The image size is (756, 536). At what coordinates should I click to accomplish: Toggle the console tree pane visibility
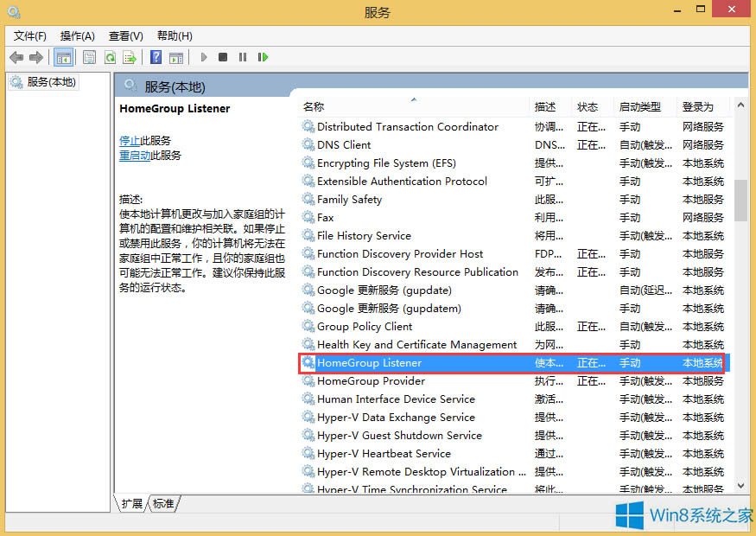tap(63, 57)
